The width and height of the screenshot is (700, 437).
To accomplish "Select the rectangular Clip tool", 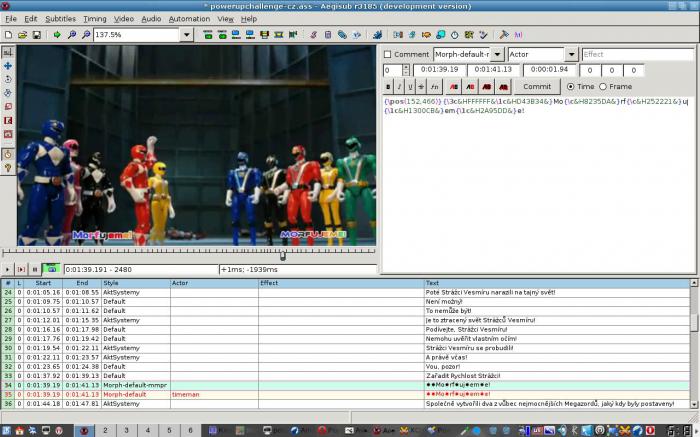I will 8,120.
